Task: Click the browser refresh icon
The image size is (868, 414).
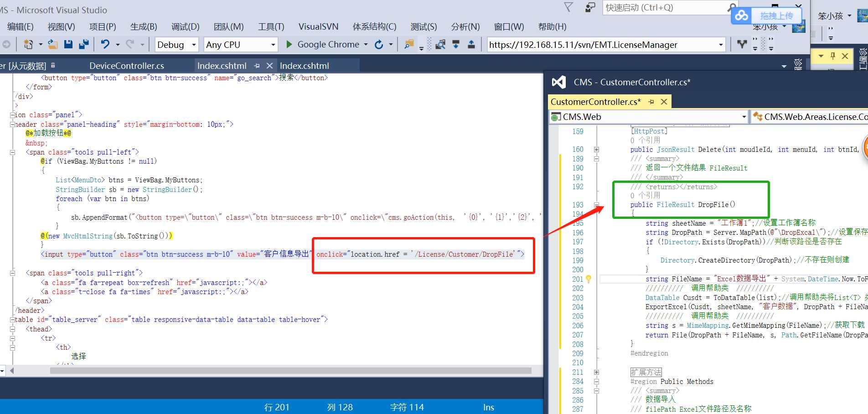Action: (x=379, y=44)
